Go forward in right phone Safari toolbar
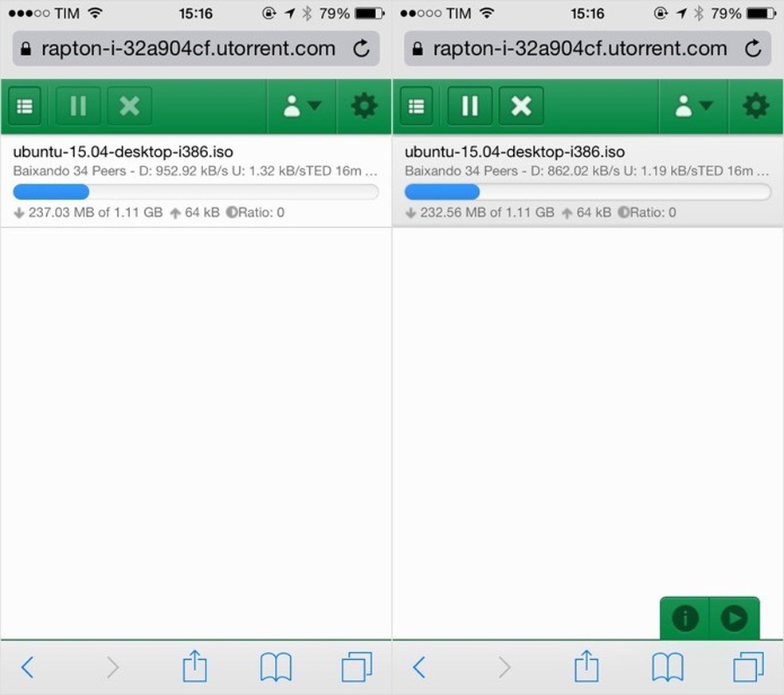 [x=505, y=667]
